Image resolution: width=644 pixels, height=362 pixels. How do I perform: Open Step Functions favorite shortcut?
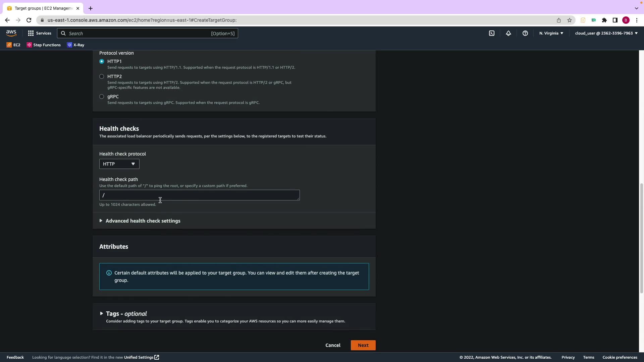coord(44,45)
